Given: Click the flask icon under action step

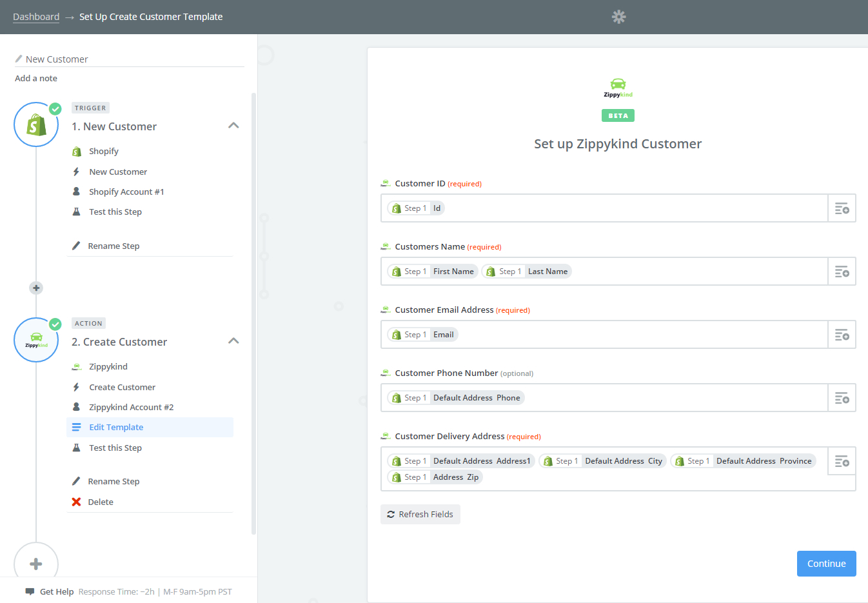Looking at the screenshot, I should click(x=76, y=448).
